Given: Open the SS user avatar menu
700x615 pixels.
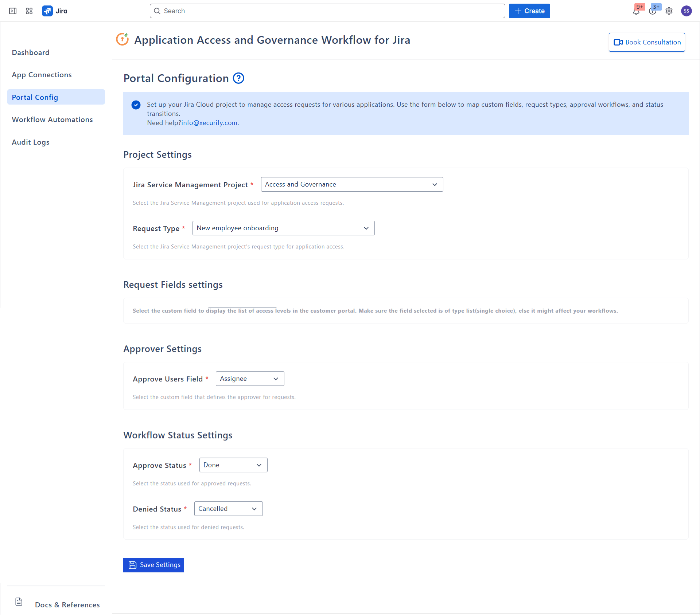Looking at the screenshot, I should tap(687, 11).
